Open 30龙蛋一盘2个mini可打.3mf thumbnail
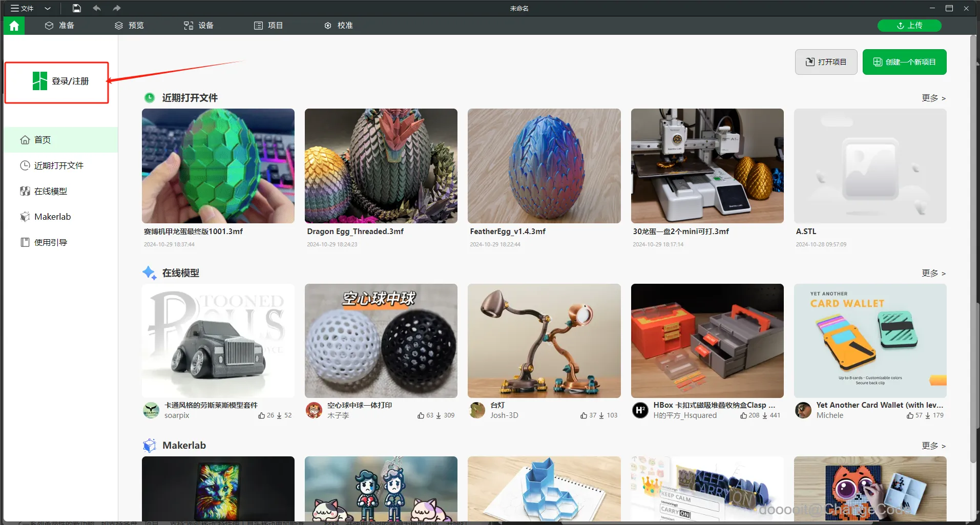 pyautogui.click(x=707, y=166)
